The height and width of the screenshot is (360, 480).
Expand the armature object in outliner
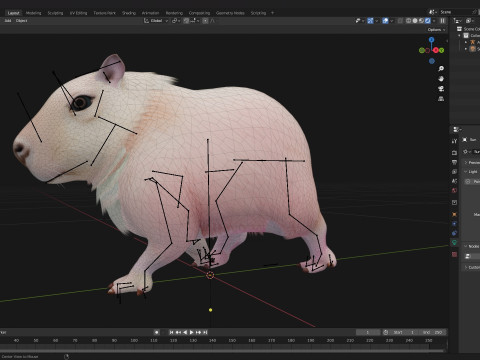click(x=466, y=42)
